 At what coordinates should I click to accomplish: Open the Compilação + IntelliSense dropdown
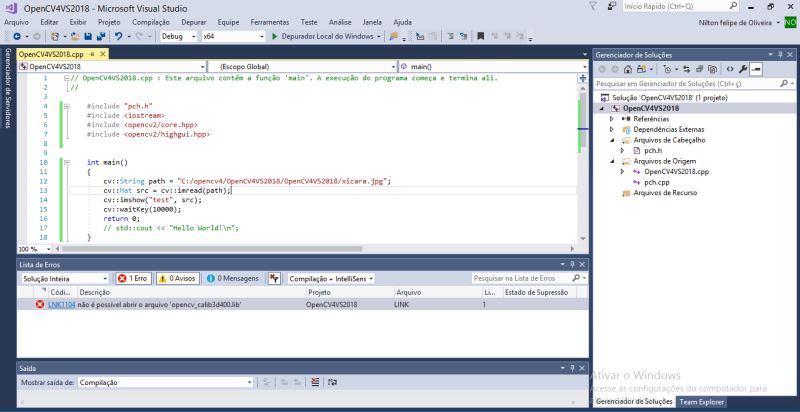(330, 278)
